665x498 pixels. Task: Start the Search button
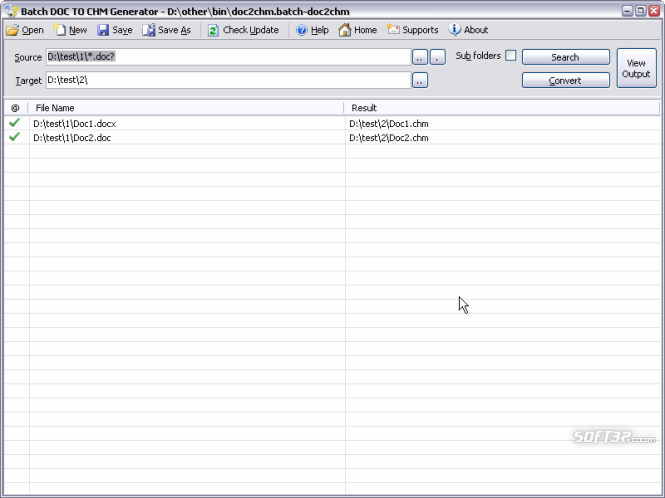pyautogui.click(x=566, y=57)
